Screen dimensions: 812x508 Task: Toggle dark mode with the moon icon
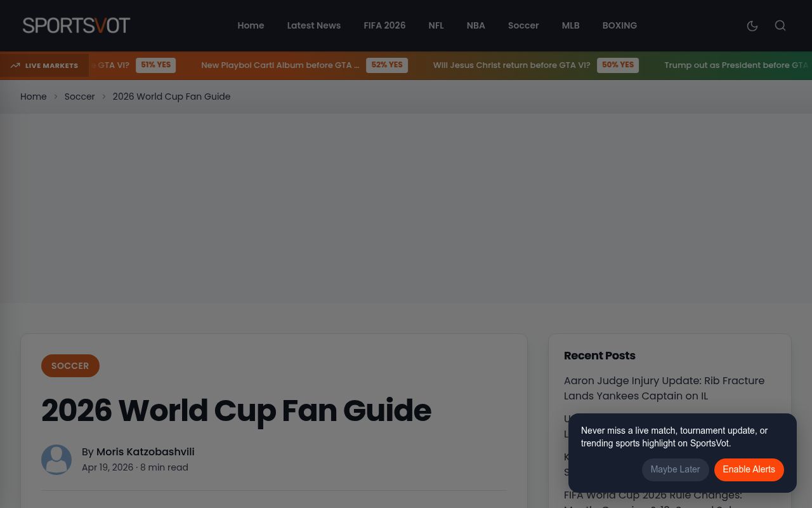click(752, 25)
